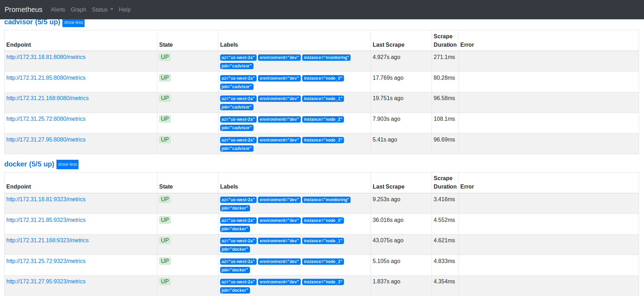
Task: Select last scrape value 1.837s ago
Action: [x=386, y=281]
